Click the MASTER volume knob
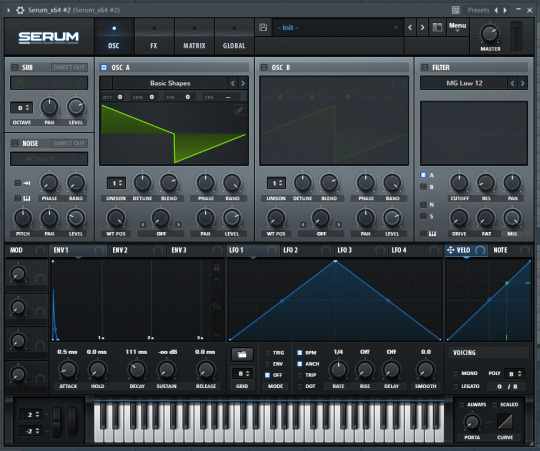Image resolution: width=540 pixels, height=451 pixels. click(x=490, y=33)
